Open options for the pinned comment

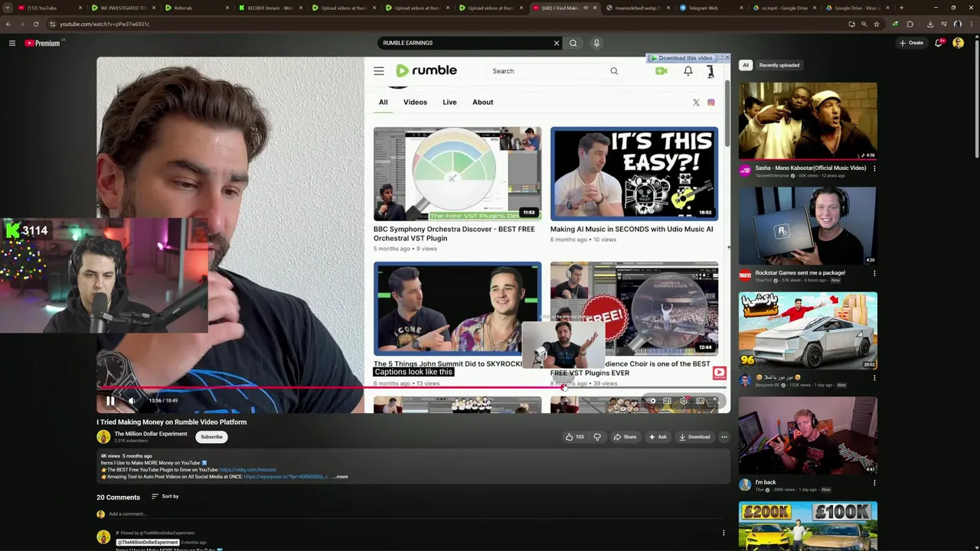tap(724, 533)
